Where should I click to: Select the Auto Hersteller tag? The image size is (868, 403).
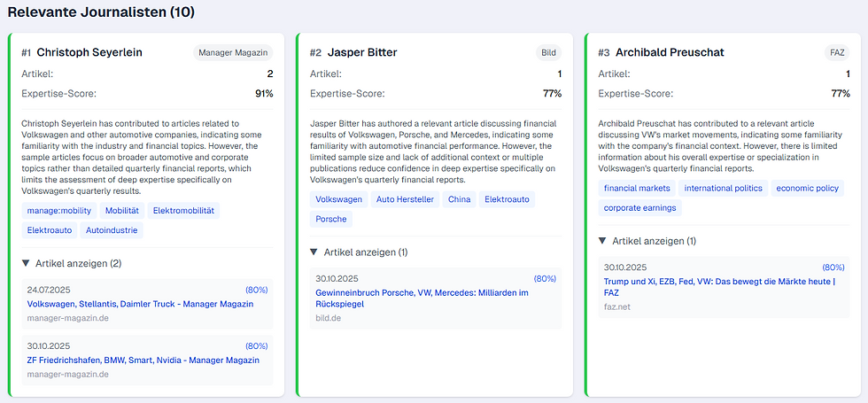pos(405,199)
